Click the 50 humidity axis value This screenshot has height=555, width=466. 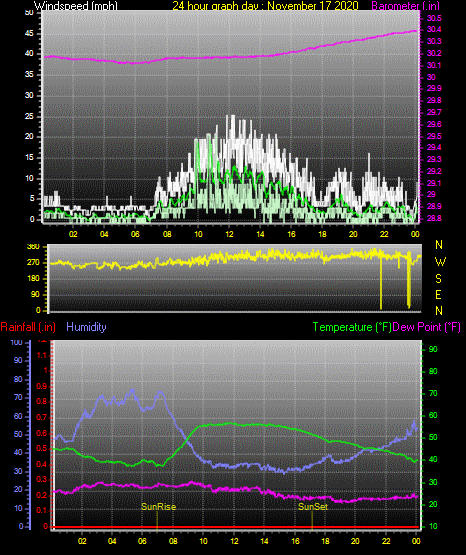click(18, 434)
